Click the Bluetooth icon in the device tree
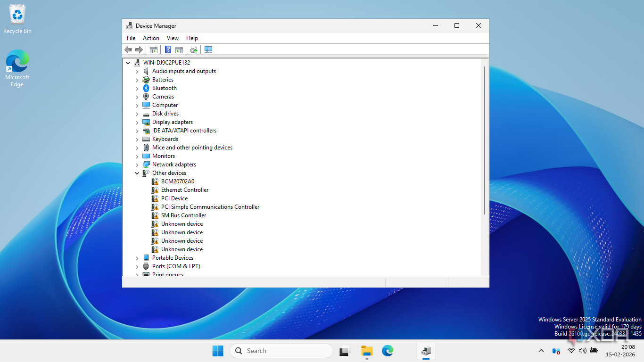This screenshot has height=362, width=644. click(x=146, y=88)
